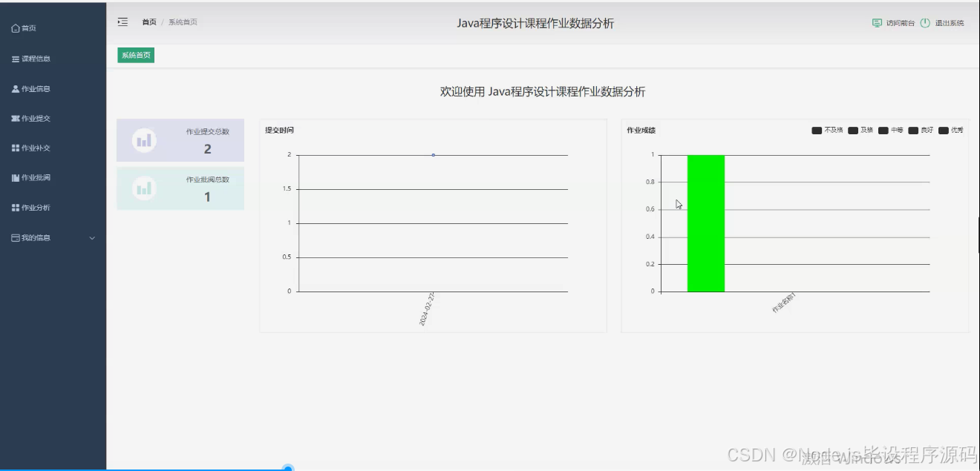Click the 作业提交 sidebar icon
This screenshot has width=980, height=471.
pos(17,118)
